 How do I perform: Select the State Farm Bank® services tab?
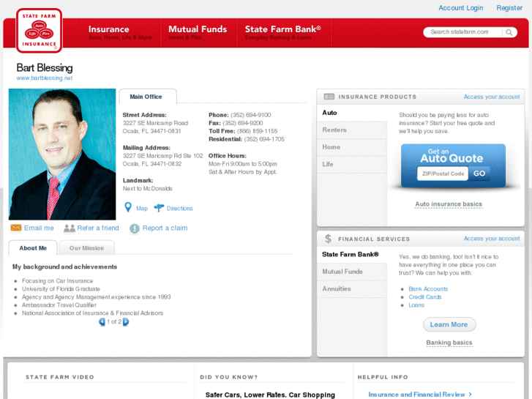click(352, 254)
